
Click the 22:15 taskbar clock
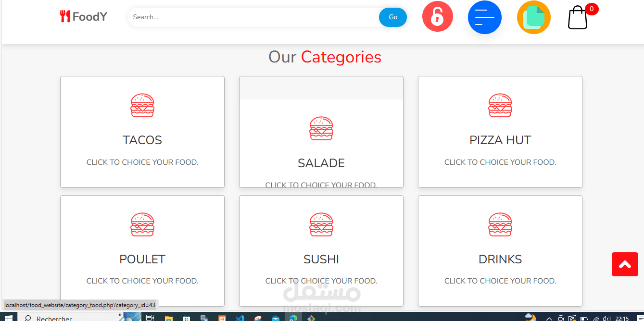click(x=622, y=318)
